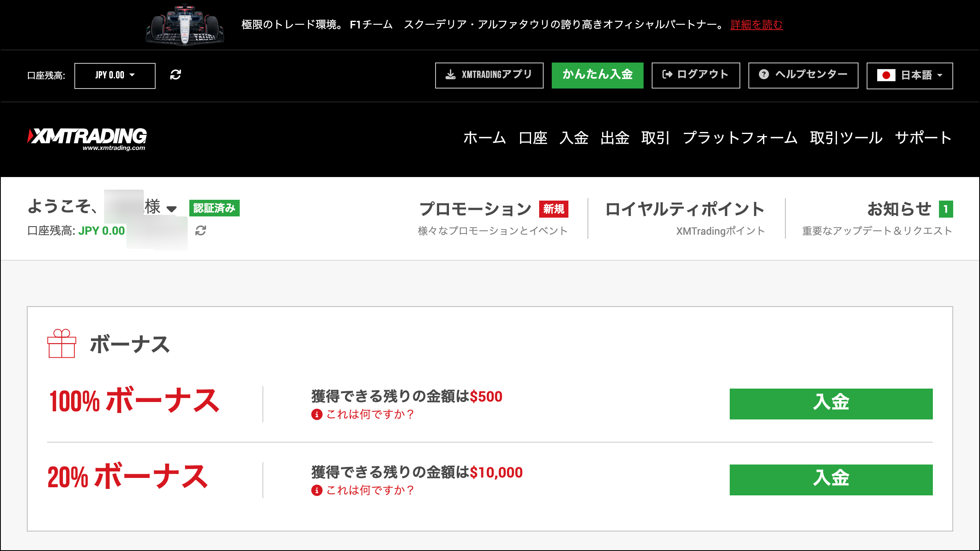Click the gift icon in the ボーナス section
Image resolution: width=980 pixels, height=551 pixels.
click(62, 343)
